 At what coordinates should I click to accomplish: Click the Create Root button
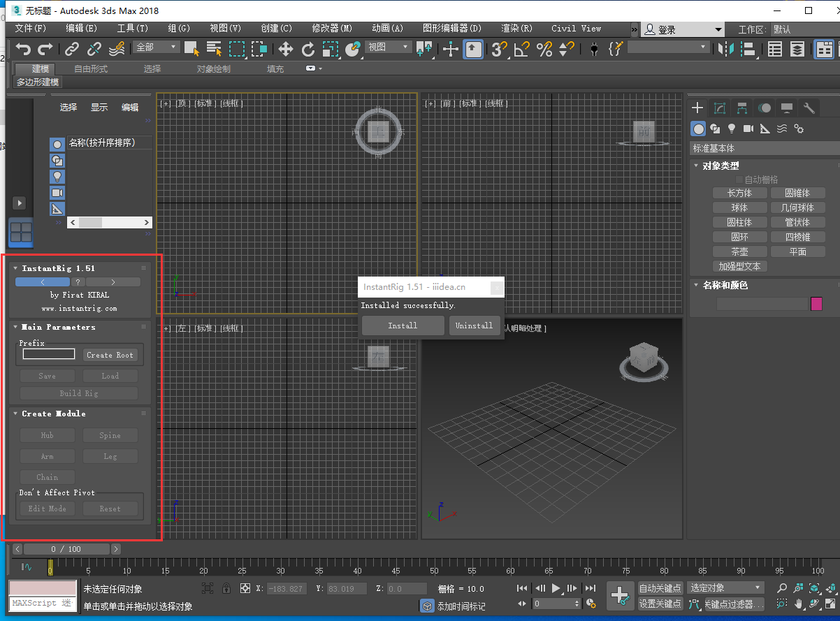110,355
